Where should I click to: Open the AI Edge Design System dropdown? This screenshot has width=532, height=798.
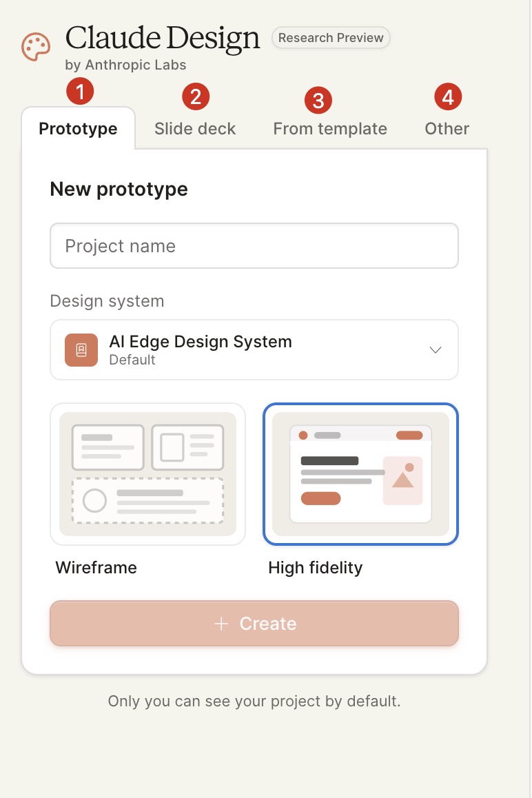click(x=254, y=349)
